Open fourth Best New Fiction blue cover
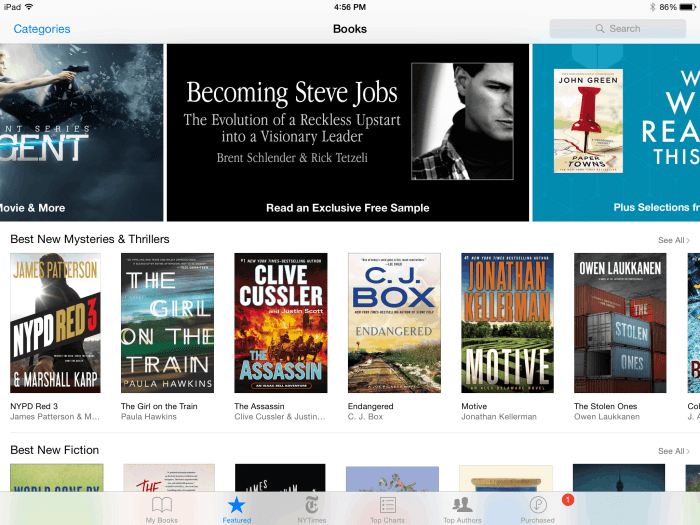 click(x=392, y=479)
